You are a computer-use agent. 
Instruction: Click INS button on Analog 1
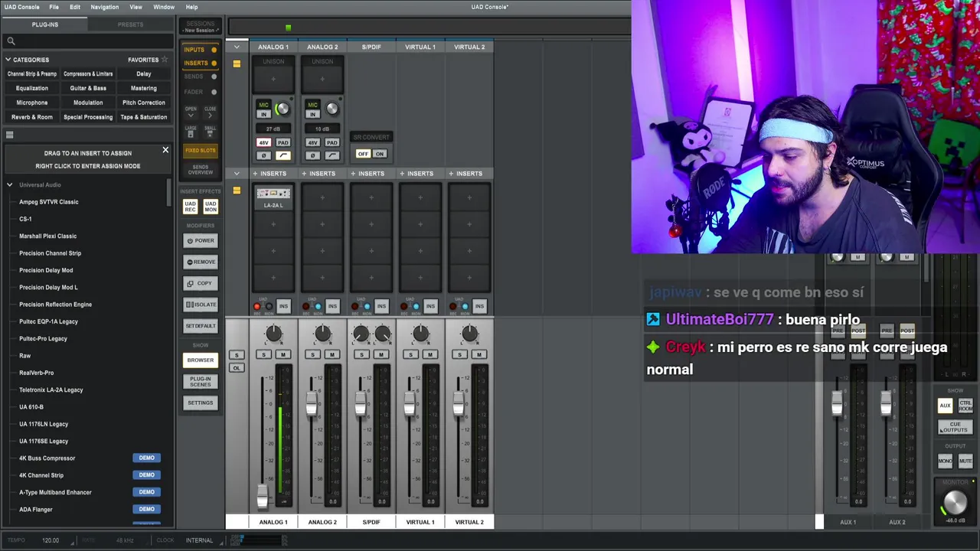(x=283, y=306)
